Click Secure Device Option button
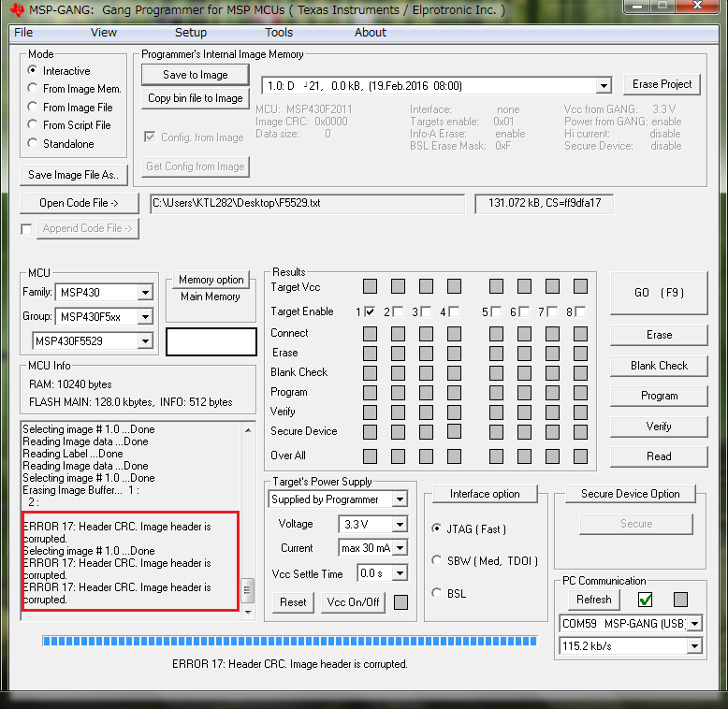 (630, 494)
